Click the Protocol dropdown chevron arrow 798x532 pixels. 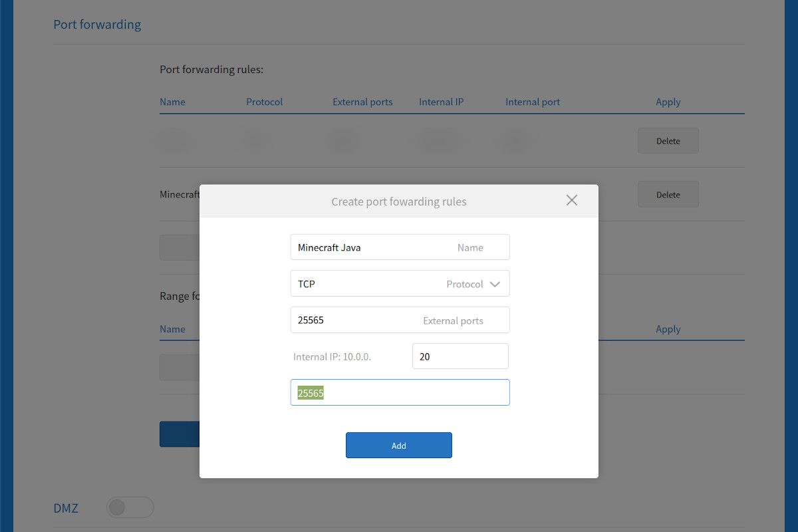[495, 284]
